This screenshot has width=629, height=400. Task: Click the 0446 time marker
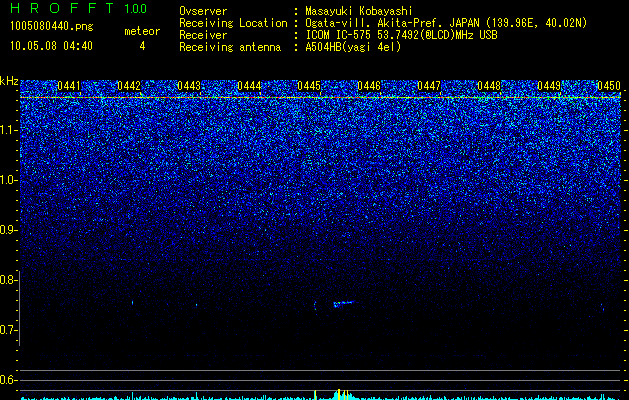click(369, 86)
